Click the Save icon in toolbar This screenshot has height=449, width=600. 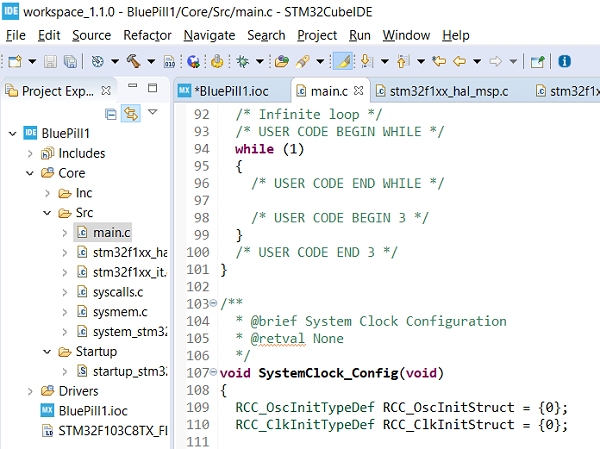coord(50,62)
